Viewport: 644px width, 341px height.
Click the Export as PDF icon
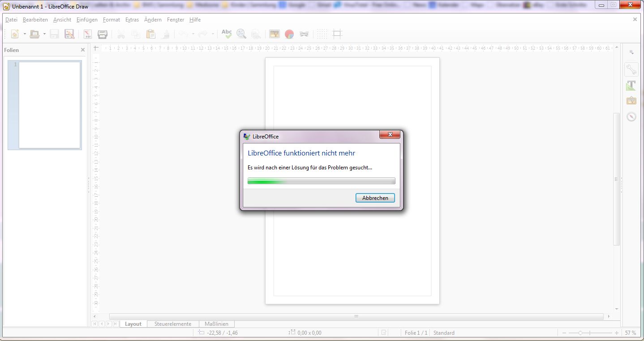click(88, 34)
